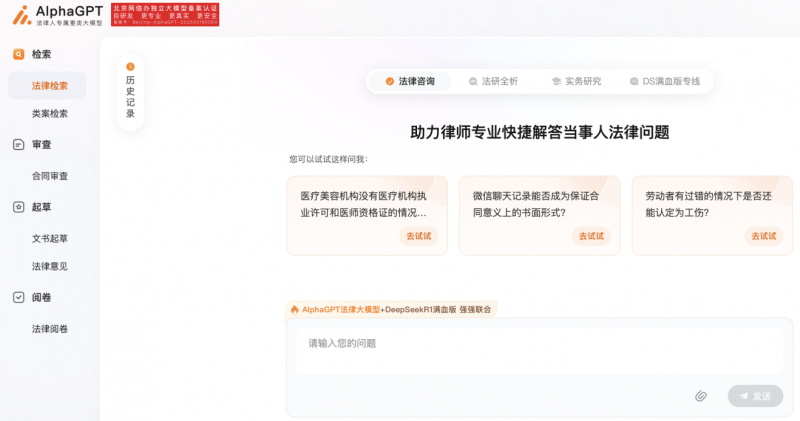Select the 微信聊天记录 sample question text
The height and width of the screenshot is (421, 800).
tap(536, 204)
